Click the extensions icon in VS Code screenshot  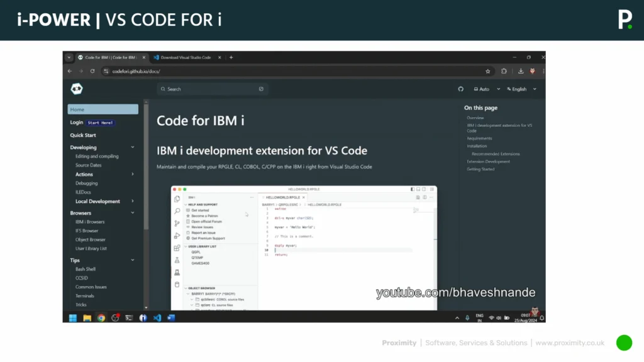177,248
